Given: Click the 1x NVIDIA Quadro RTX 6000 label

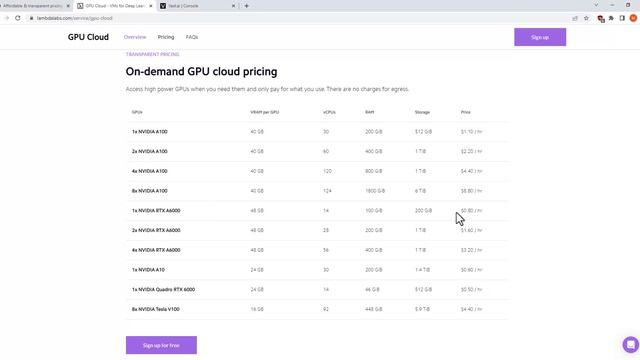Looking at the screenshot, I should pyautogui.click(x=163, y=289).
